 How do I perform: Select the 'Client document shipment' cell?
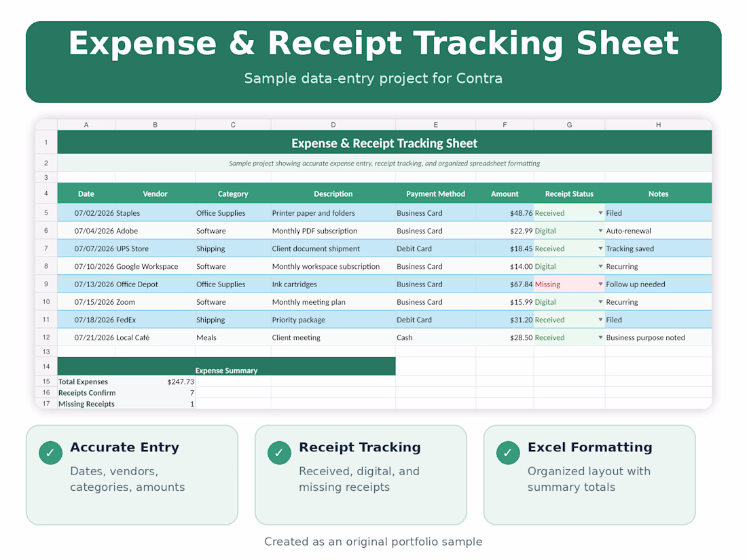333,248
